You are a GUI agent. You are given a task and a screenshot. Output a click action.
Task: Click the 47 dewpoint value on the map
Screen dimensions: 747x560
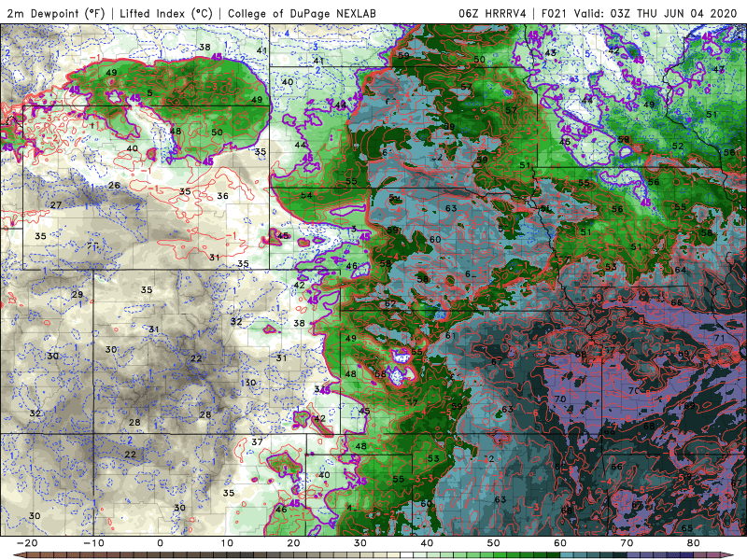(718, 69)
